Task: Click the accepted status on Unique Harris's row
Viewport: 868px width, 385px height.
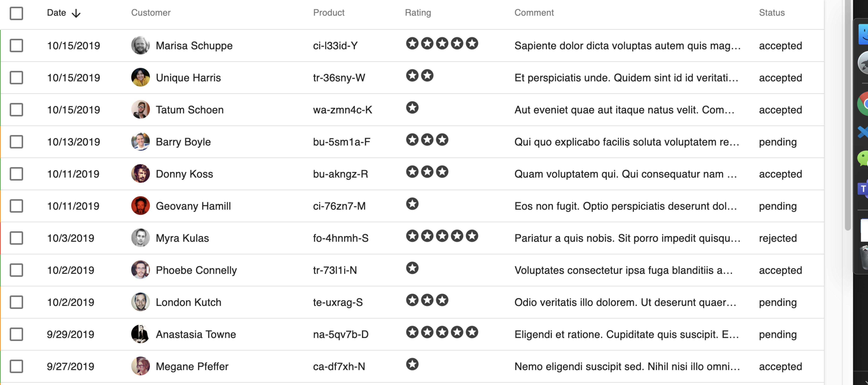Action: click(780, 78)
